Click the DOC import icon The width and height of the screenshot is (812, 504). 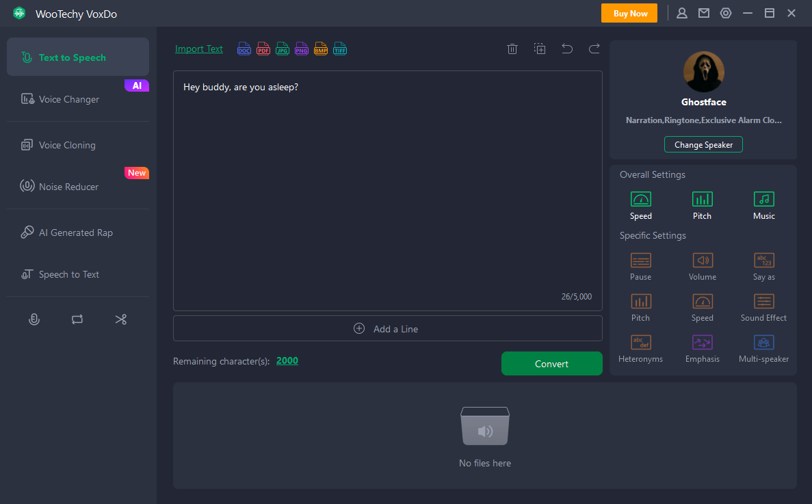pyautogui.click(x=244, y=49)
